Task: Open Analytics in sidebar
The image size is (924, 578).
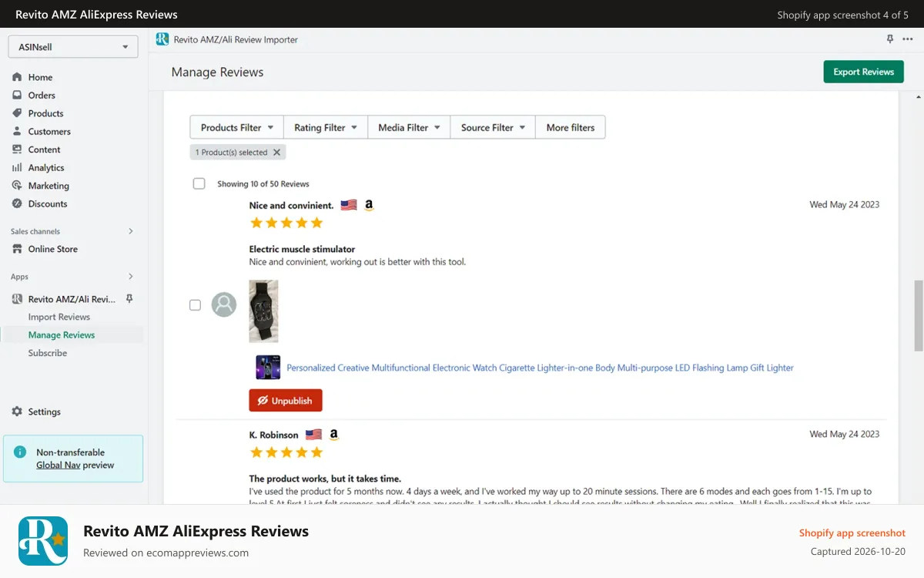Action: pyautogui.click(x=46, y=168)
